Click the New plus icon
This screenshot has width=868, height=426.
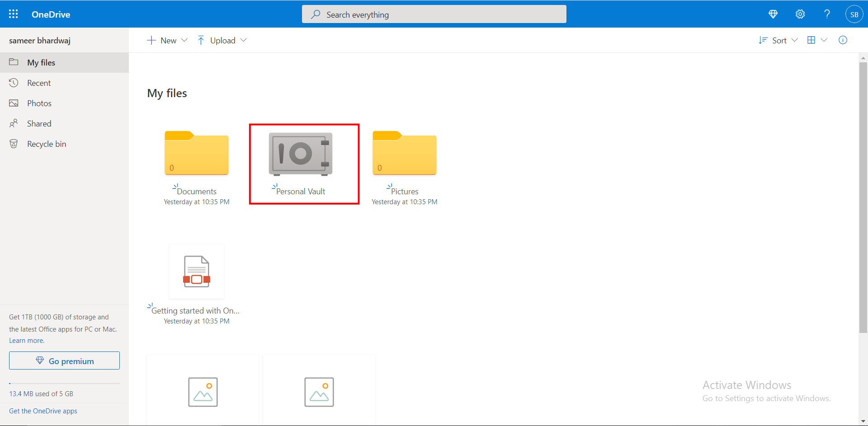[x=151, y=40]
